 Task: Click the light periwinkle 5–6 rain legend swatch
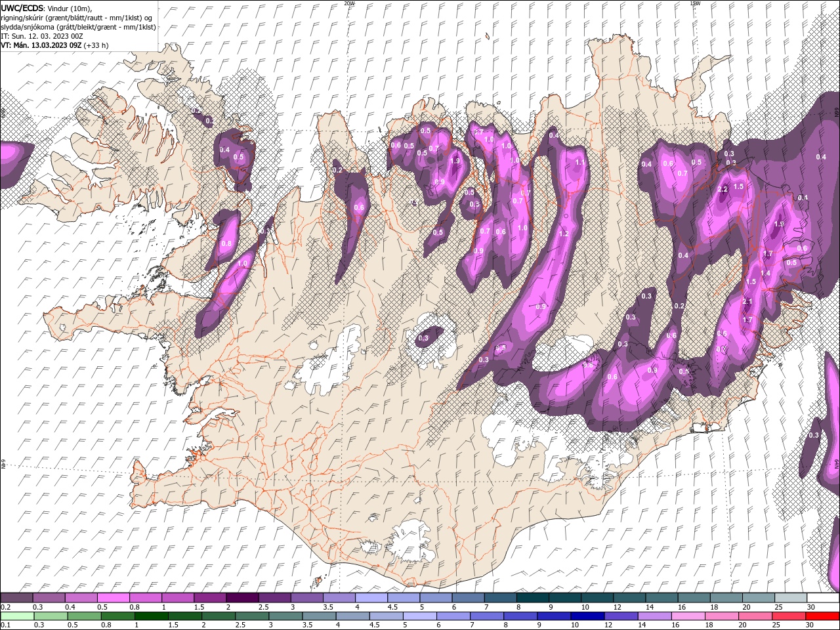coord(420,616)
